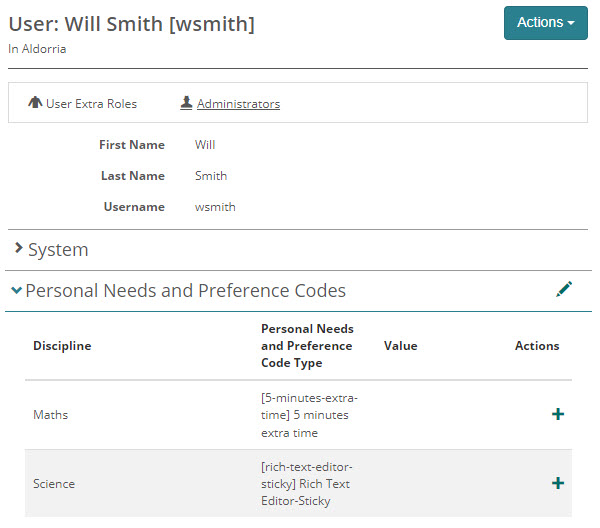This screenshot has width=600, height=528.
Task: Click Personal Needs and Preference Codes heading
Action: point(186,291)
